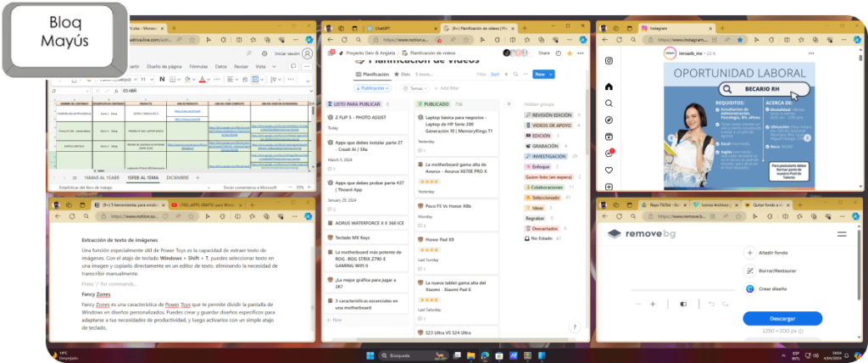
Task: Click the Añadir fondo plus icon
Action: coord(749,253)
